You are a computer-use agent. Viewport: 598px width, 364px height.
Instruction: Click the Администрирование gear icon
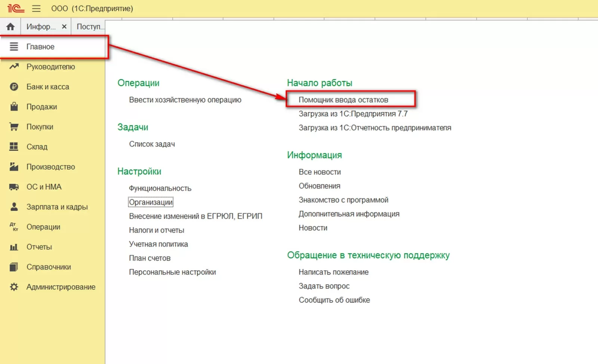pyautogui.click(x=14, y=287)
